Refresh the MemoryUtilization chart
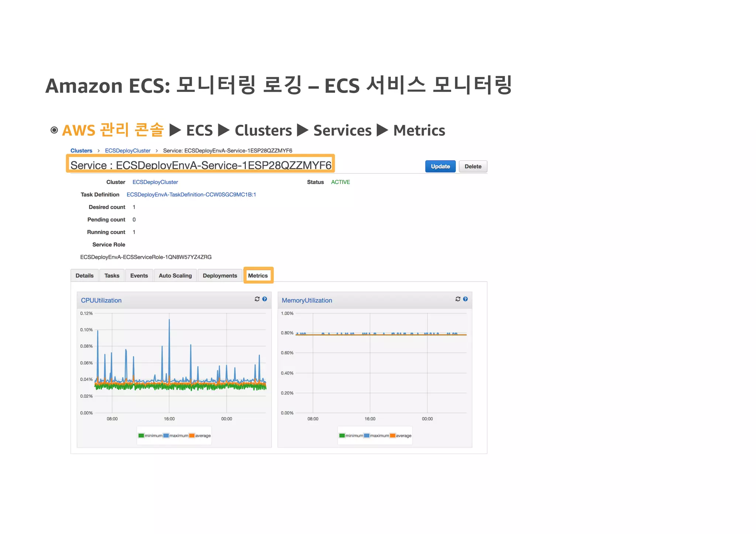This screenshot has height=534, width=756. click(x=458, y=299)
